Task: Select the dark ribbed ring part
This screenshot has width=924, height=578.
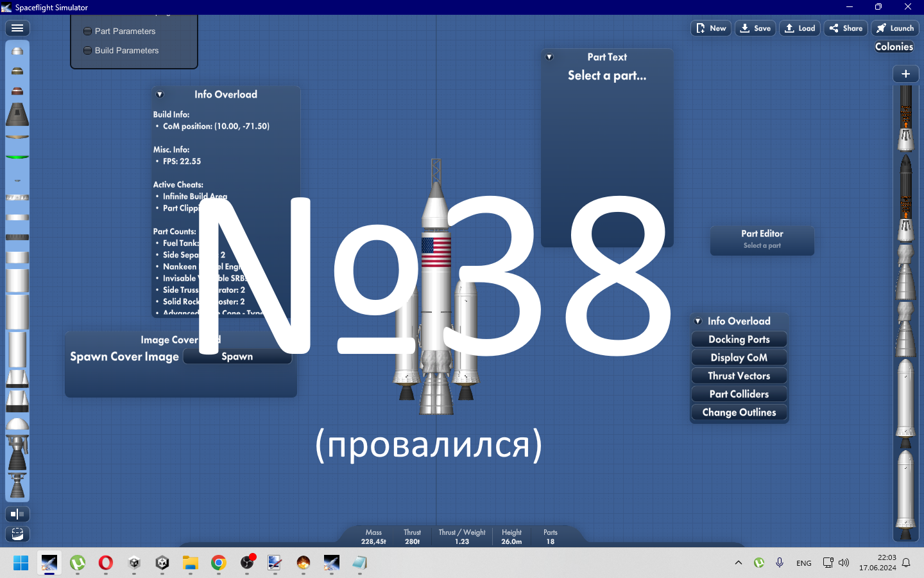Action: 17,238
